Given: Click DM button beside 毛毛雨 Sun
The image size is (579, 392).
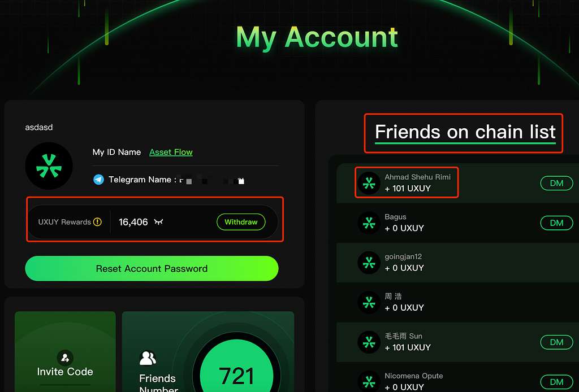Looking at the screenshot, I should click(556, 342).
